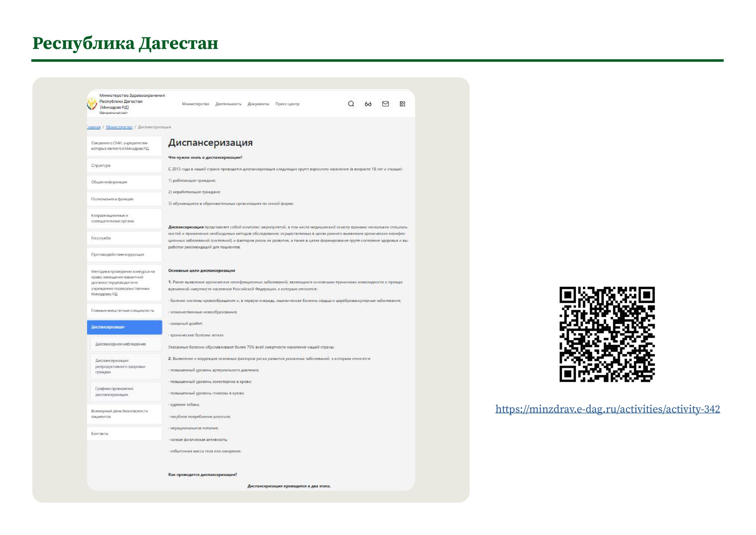
Task: Click the Диспансеризация page heading
Action: tap(210, 143)
